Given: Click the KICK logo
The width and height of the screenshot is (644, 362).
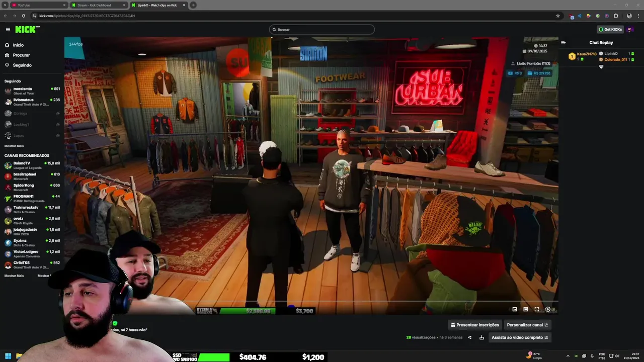Looking at the screenshot, I should tap(27, 30).
